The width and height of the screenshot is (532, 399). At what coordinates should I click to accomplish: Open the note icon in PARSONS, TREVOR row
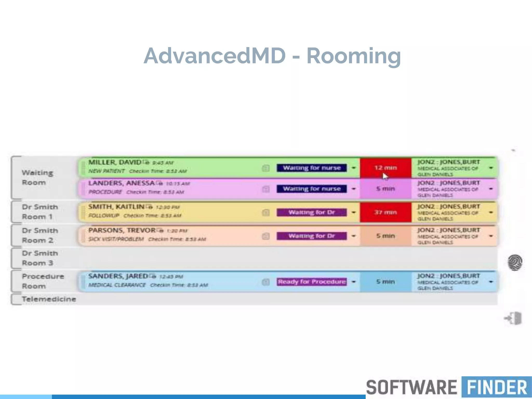pos(266,236)
